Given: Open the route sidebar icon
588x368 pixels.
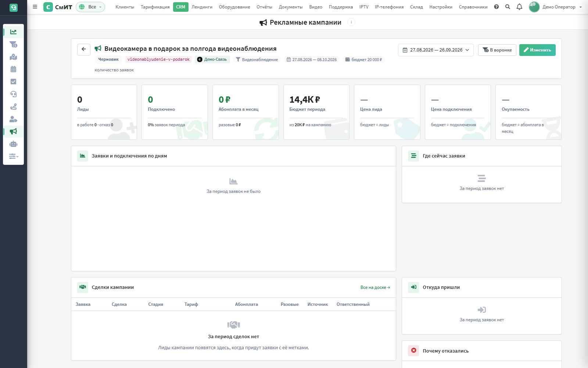Looking at the screenshot, I should 13,107.
